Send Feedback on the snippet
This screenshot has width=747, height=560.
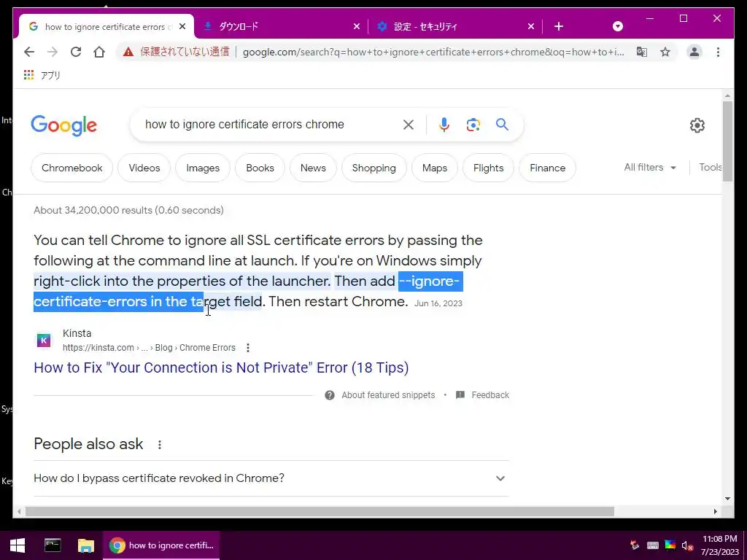pos(482,395)
